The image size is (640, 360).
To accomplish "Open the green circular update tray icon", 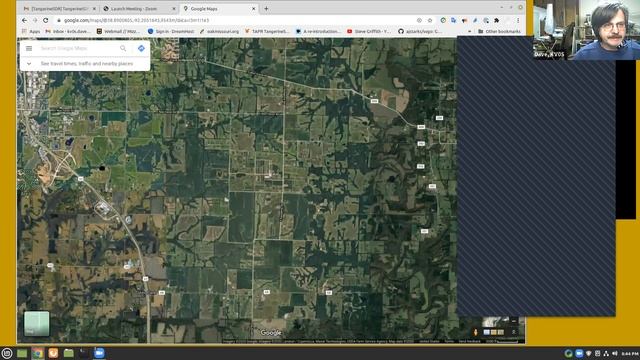I will click(568, 353).
